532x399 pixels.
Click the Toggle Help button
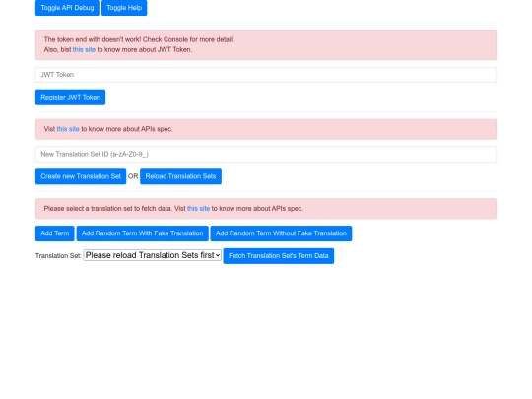click(x=124, y=8)
